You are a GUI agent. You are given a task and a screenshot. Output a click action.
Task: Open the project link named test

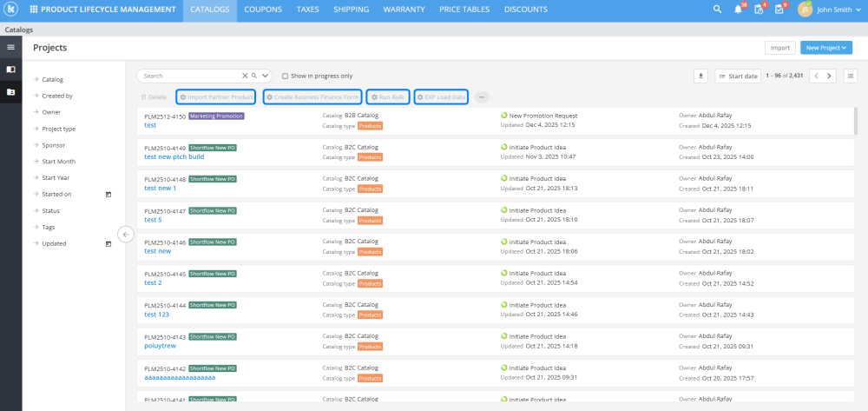coord(150,125)
